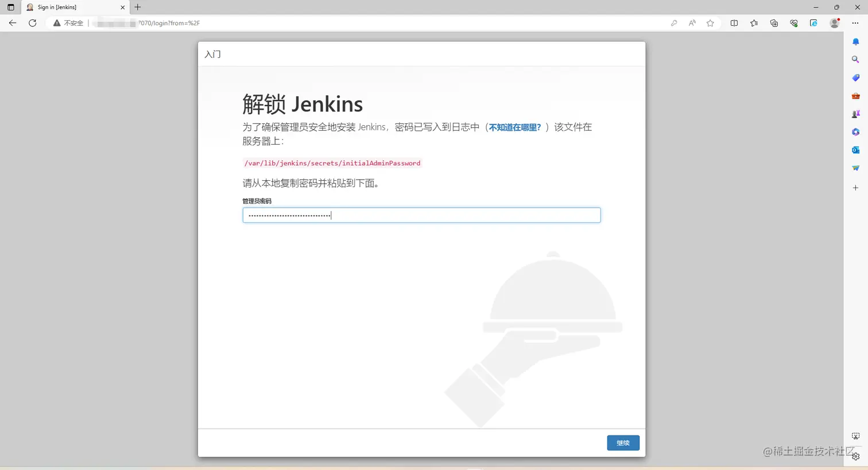Screen dimensions: 868x470
Task: Open Browser essentials heart icon
Action: coord(794,23)
